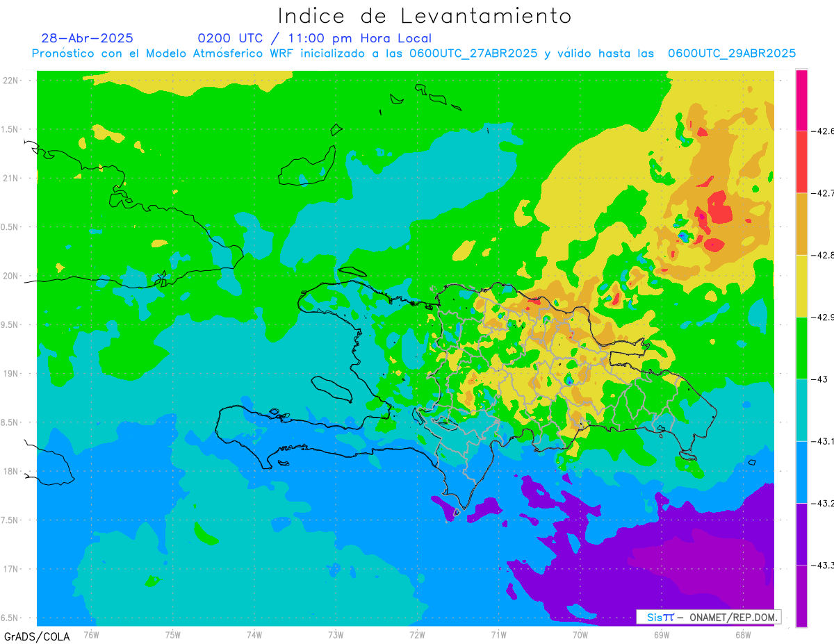Click the '7.5N' latitude label
The image size is (834, 644).
pos(9,520)
